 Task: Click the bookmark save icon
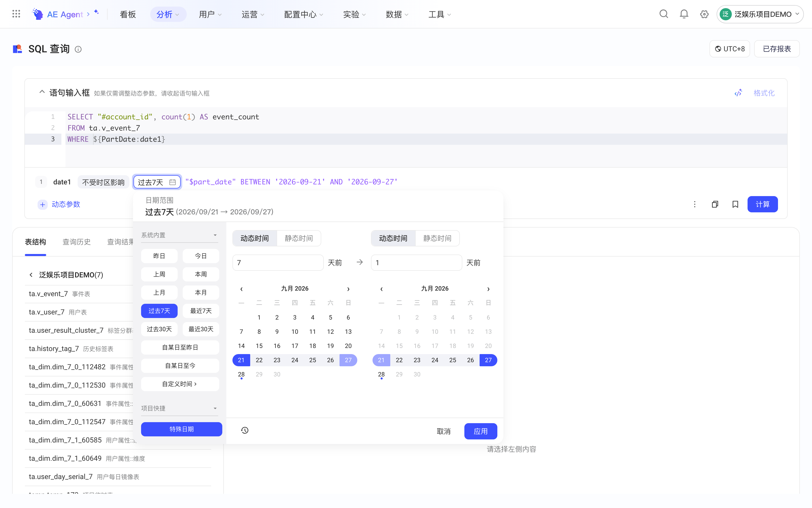pyautogui.click(x=735, y=204)
